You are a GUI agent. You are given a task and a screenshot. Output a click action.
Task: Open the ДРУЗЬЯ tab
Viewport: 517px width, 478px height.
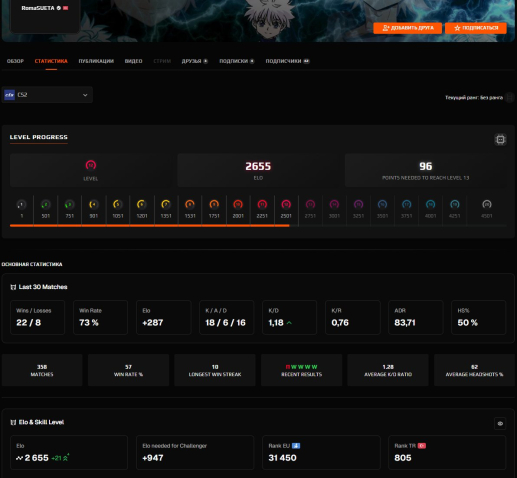(195, 61)
